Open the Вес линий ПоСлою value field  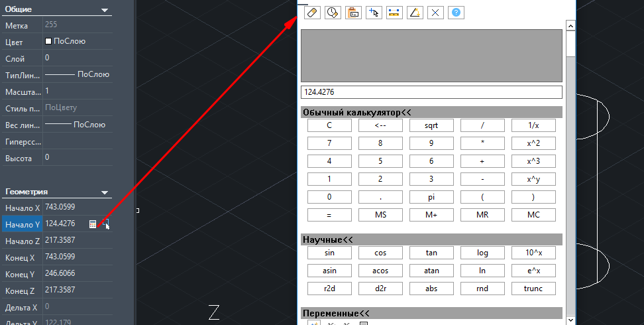point(78,125)
